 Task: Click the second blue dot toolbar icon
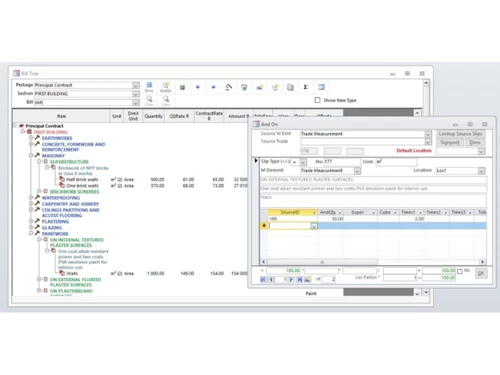(213, 87)
